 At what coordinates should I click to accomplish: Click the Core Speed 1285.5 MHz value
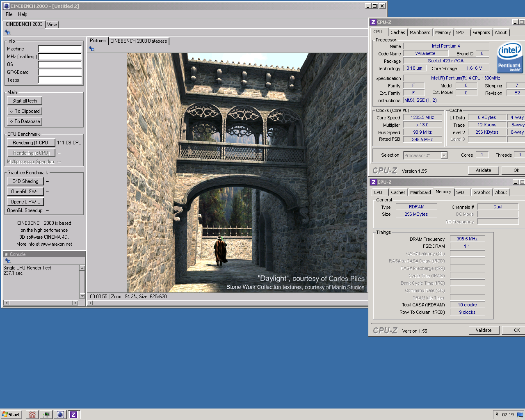(422, 118)
